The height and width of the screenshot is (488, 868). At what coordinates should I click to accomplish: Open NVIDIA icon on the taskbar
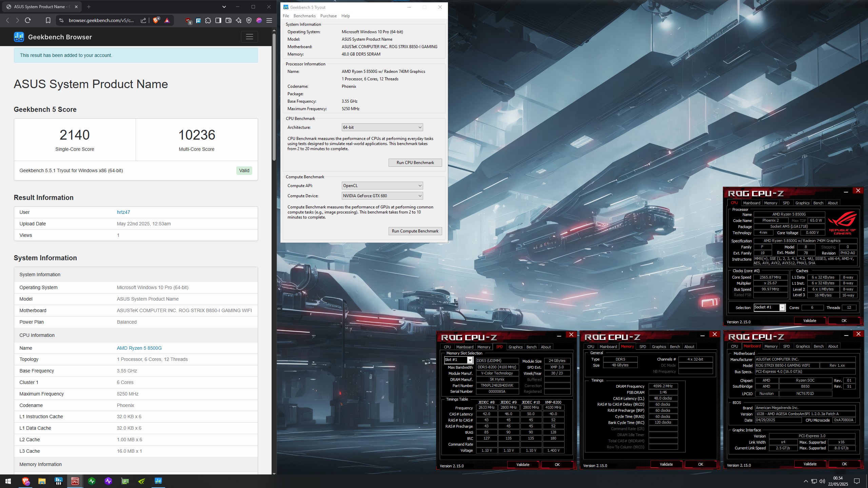click(x=142, y=481)
